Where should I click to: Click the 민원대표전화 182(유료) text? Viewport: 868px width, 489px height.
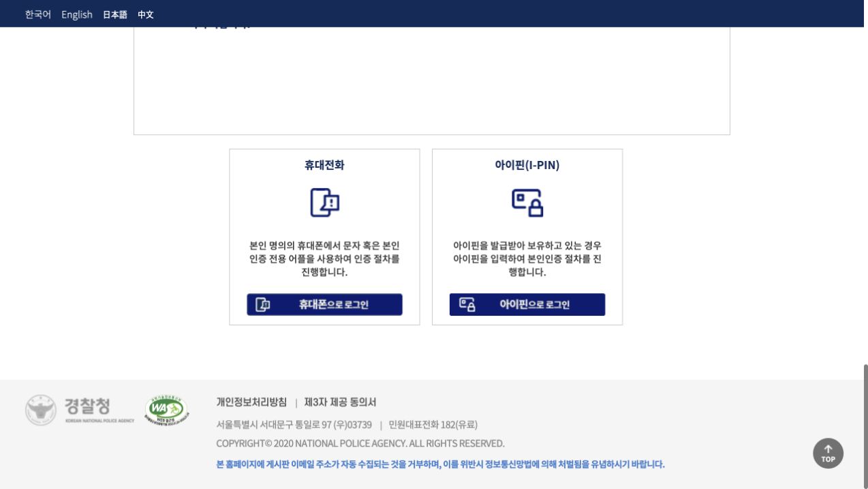coord(433,425)
